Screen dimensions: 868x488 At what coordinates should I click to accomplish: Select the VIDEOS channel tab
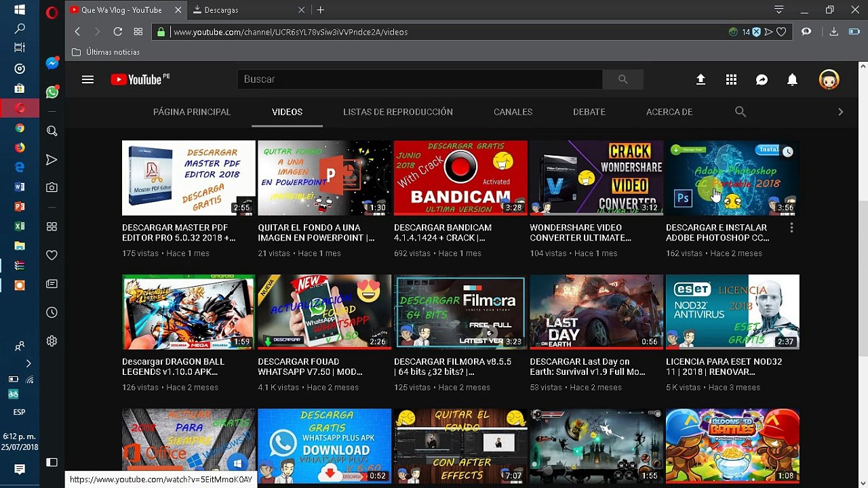287,112
